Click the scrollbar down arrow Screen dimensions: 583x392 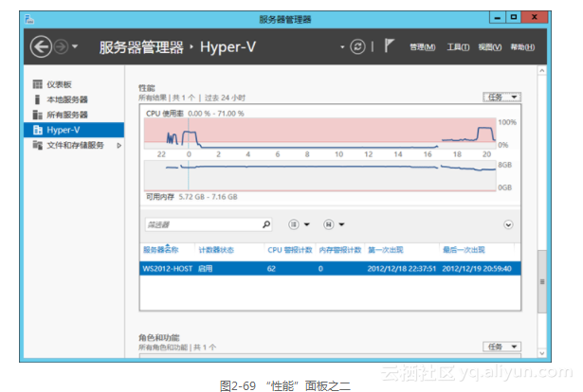click(x=542, y=353)
